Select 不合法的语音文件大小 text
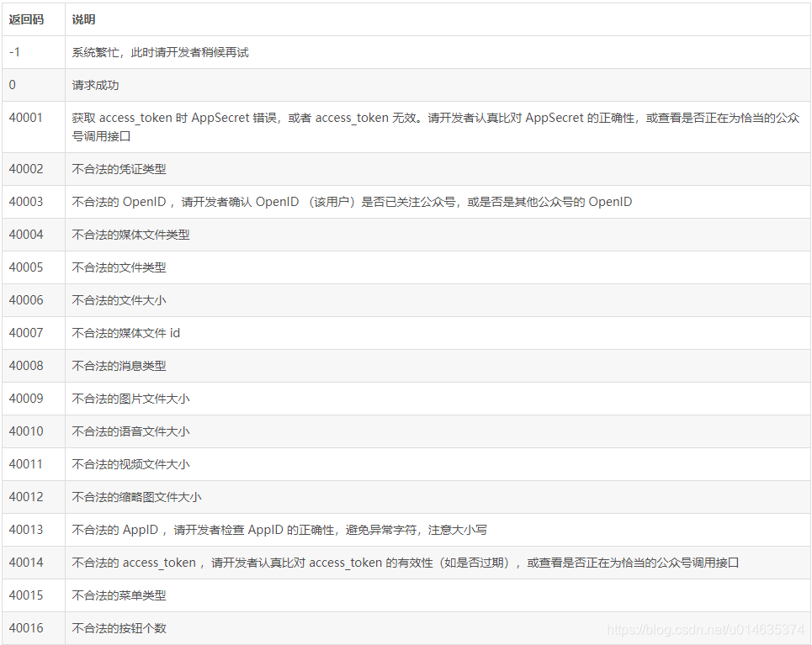Image resolution: width=812 pixels, height=645 pixels. point(131,431)
